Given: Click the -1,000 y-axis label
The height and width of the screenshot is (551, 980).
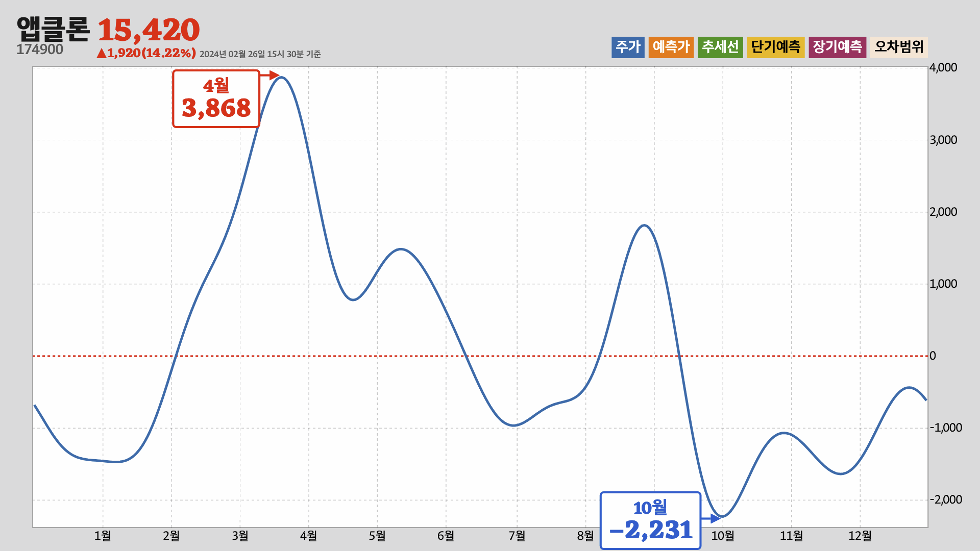Looking at the screenshot, I should (945, 428).
